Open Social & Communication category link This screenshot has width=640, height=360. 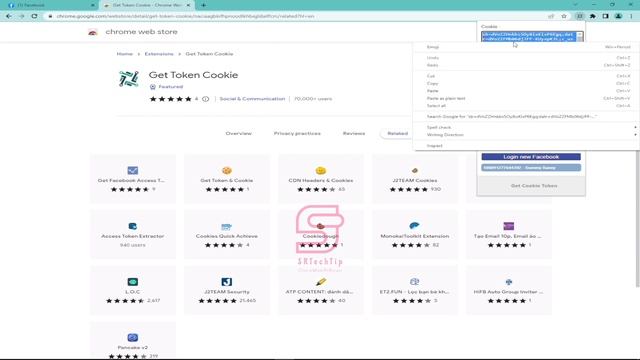point(252,99)
